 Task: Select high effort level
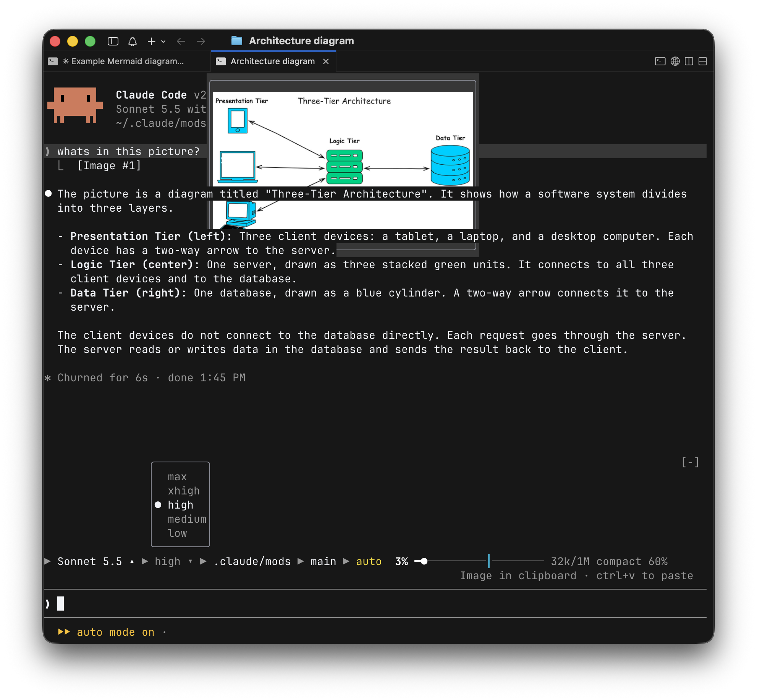click(180, 505)
